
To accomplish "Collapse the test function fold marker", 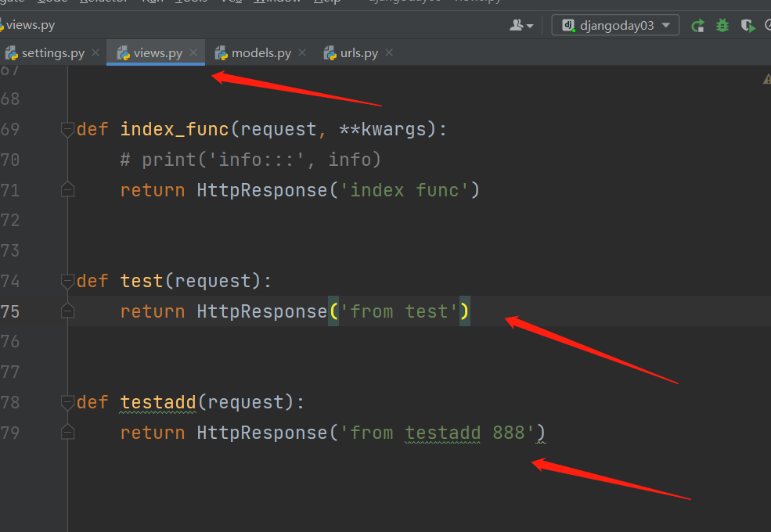I will pyautogui.click(x=67, y=281).
